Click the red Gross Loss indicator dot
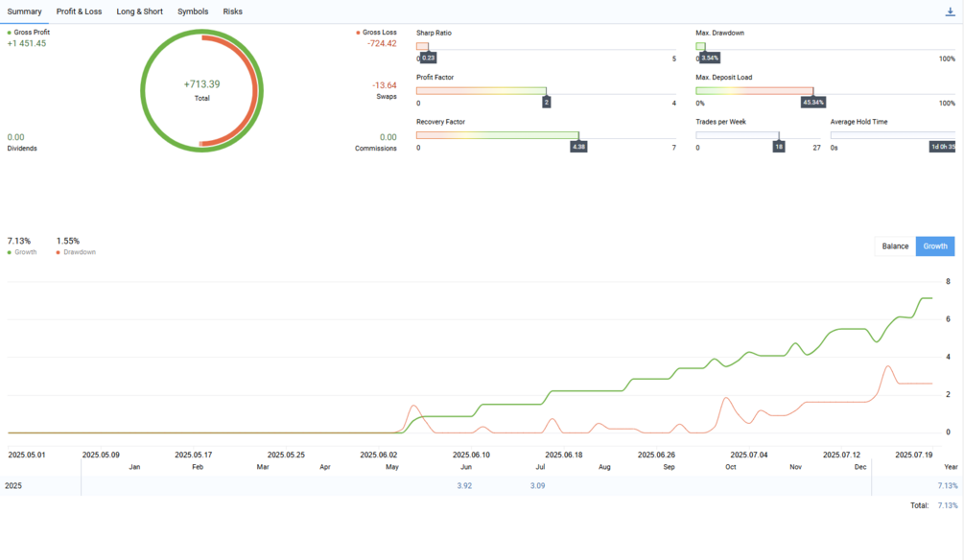The image size is (964, 560). pyautogui.click(x=358, y=33)
